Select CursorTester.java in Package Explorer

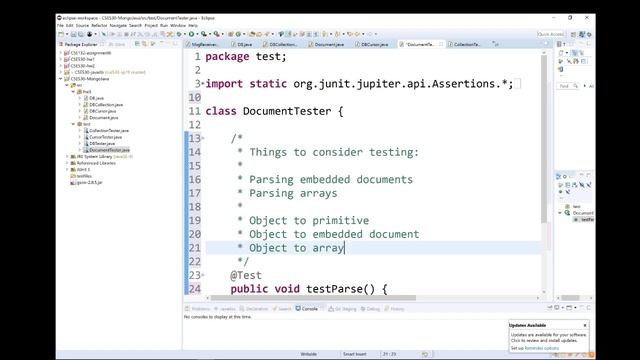(x=105, y=137)
